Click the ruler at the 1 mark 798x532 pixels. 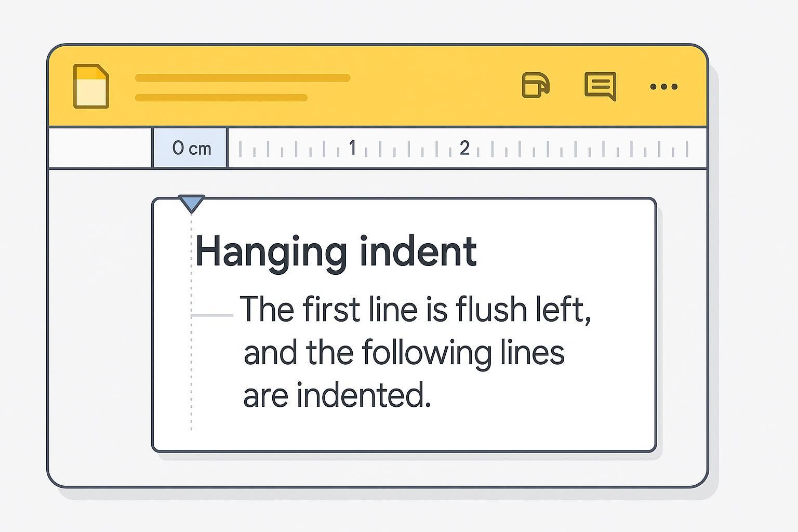[352, 148]
